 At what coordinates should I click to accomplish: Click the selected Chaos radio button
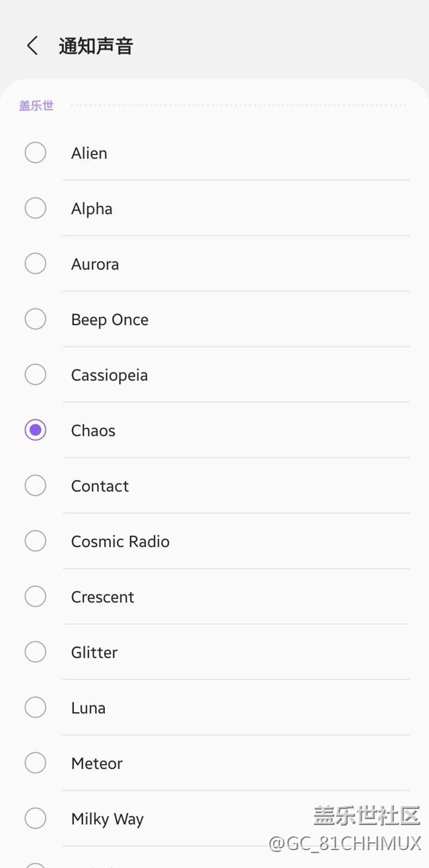[35, 430]
